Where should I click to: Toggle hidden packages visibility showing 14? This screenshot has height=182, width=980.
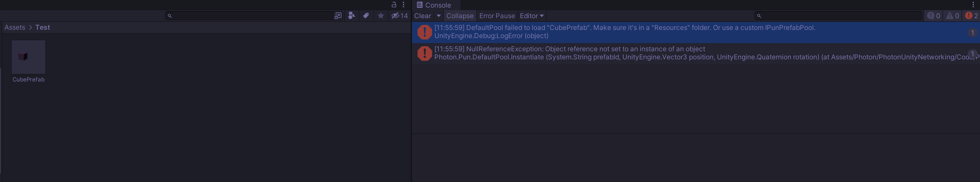tap(399, 16)
